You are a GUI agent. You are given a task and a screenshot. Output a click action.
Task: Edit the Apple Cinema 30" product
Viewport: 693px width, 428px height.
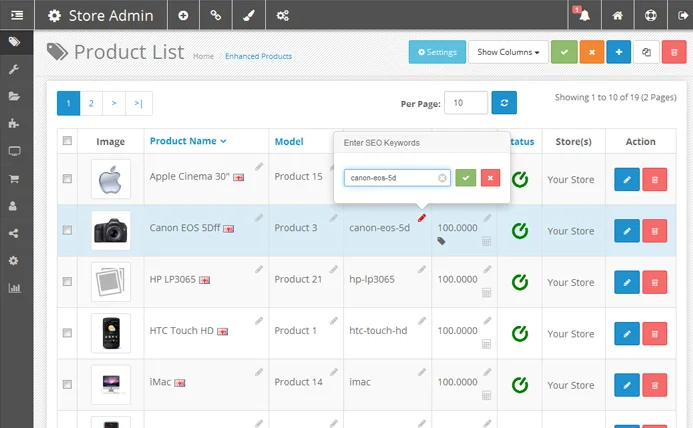pyautogui.click(x=627, y=180)
